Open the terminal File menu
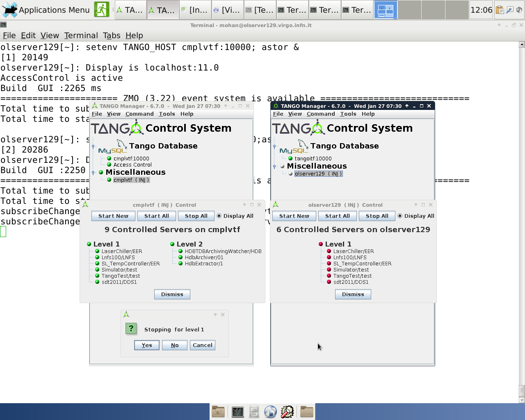525x420 pixels. coord(9,35)
